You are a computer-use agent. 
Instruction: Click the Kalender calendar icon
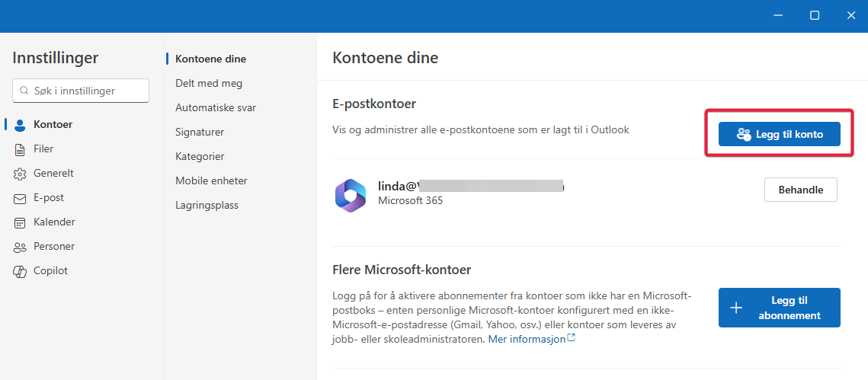click(20, 222)
